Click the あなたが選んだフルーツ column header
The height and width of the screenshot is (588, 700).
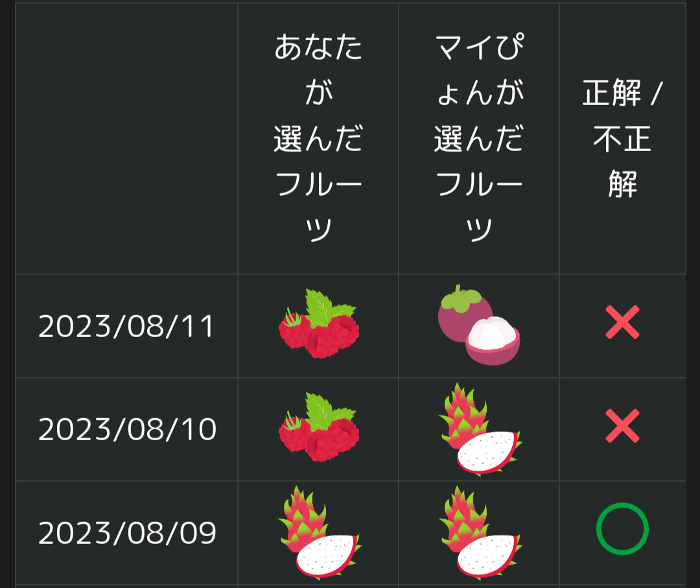(318, 139)
